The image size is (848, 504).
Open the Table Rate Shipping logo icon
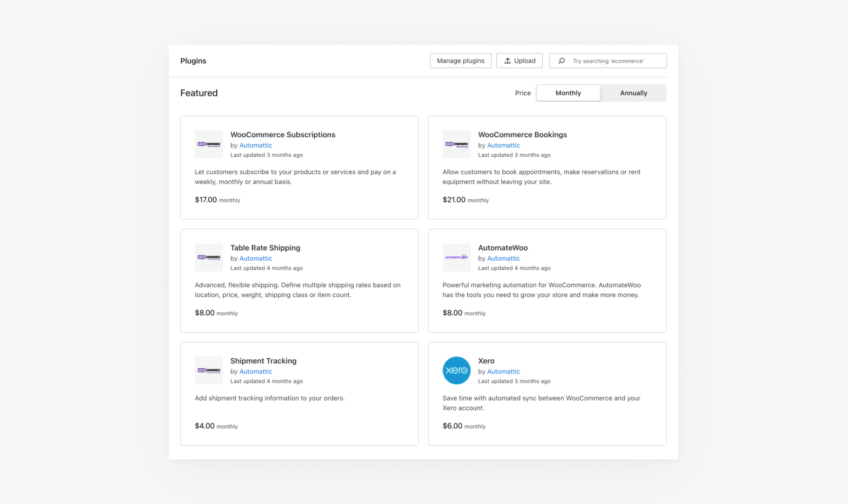point(209,257)
